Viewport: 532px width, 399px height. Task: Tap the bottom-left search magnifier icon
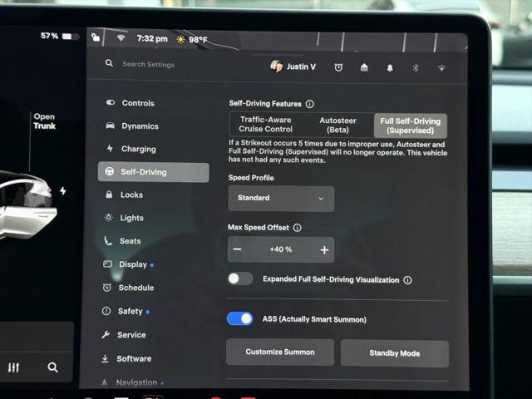tap(53, 367)
